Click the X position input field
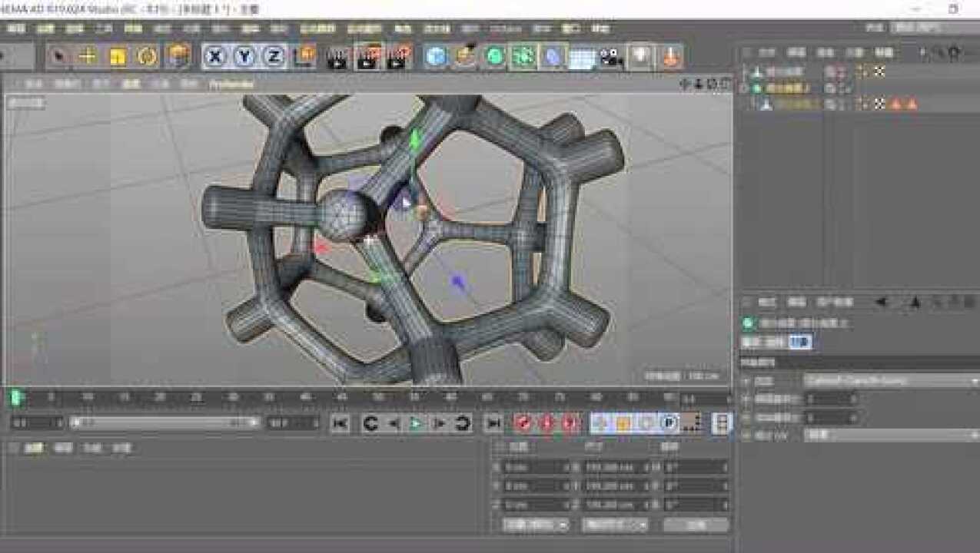 [530, 465]
